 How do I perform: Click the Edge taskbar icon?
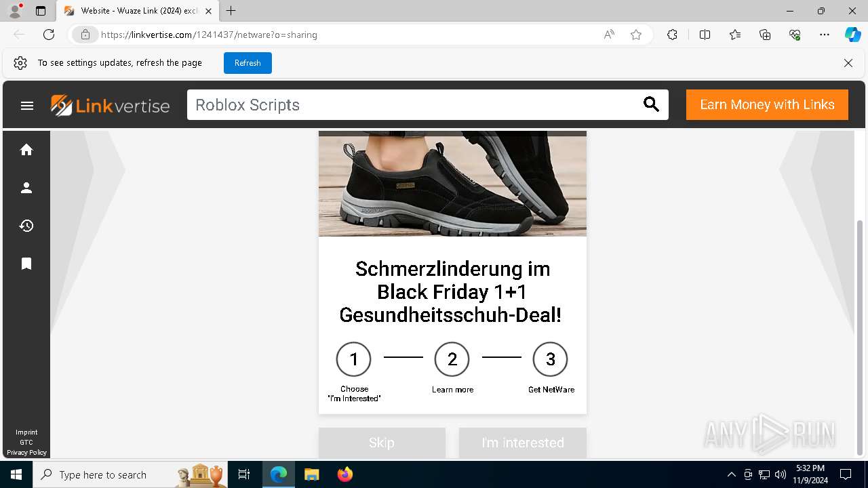[x=279, y=474]
